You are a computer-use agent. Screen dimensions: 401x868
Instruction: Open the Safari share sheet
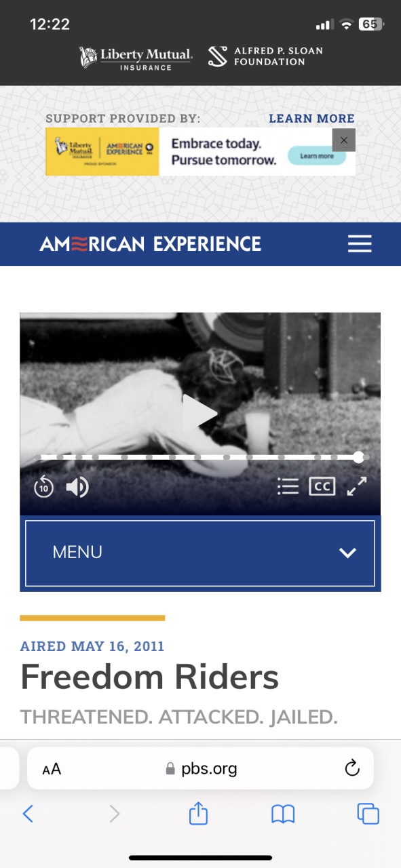pyautogui.click(x=198, y=812)
